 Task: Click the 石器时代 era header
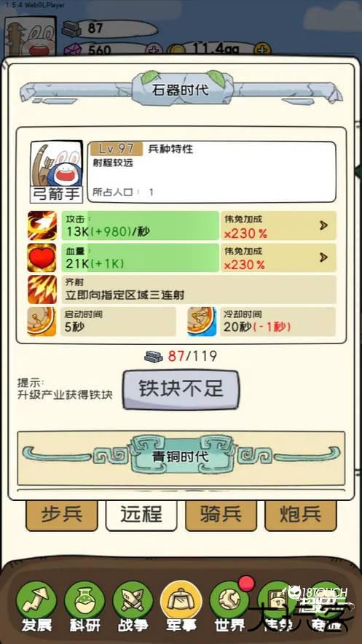(x=181, y=89)
